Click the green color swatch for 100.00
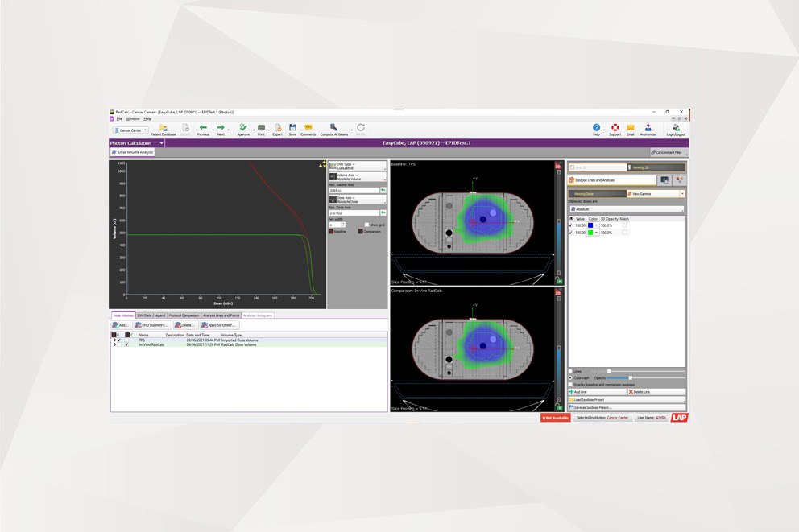The height and width of the screenshot is (532, 799). (x=591, y=233)
